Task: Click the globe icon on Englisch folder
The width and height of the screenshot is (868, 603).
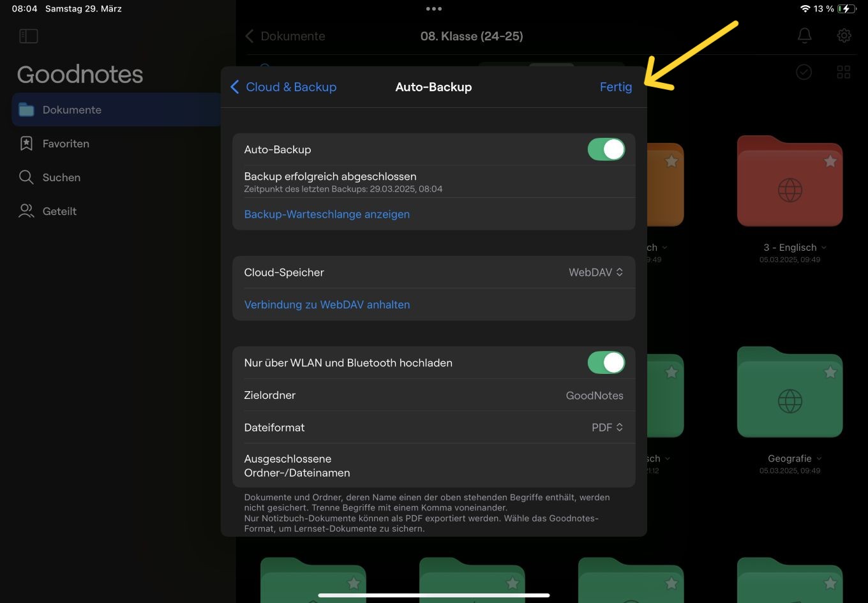Action: coord(789,190)
